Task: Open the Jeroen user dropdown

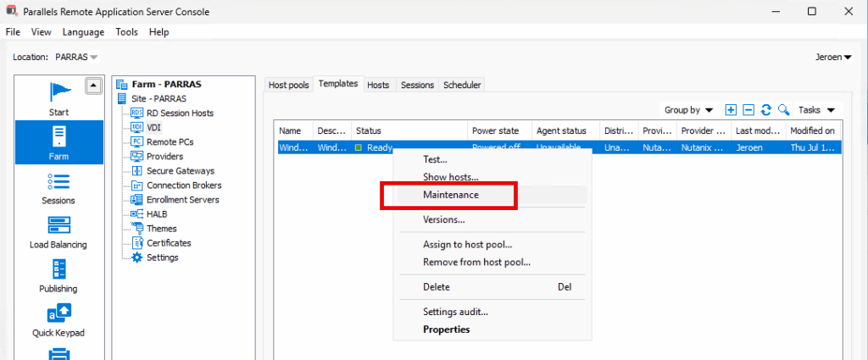Action: pos(834,57)
